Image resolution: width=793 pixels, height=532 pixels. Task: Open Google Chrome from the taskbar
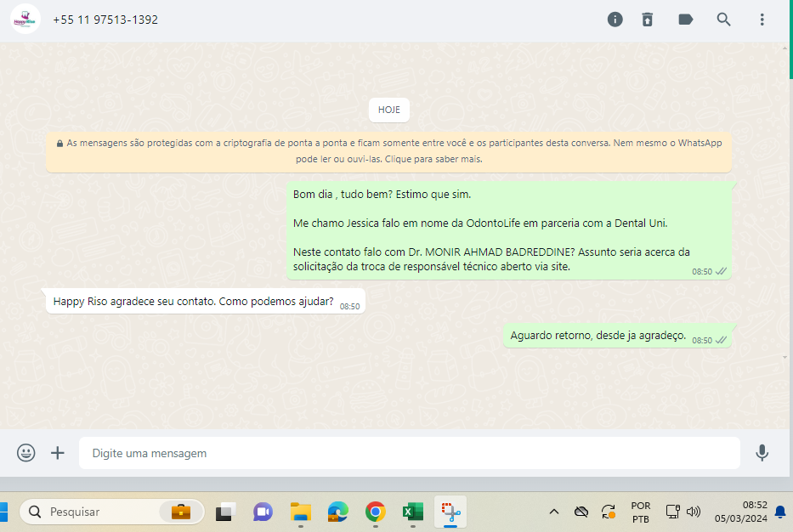[x=376, y=512]
